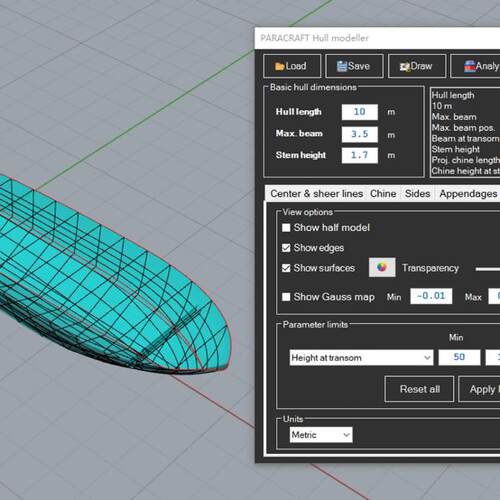Click the PARACRAFT Hull modeller title bar
The height and width of the screenshot is (500, 500).
point(377,38)
